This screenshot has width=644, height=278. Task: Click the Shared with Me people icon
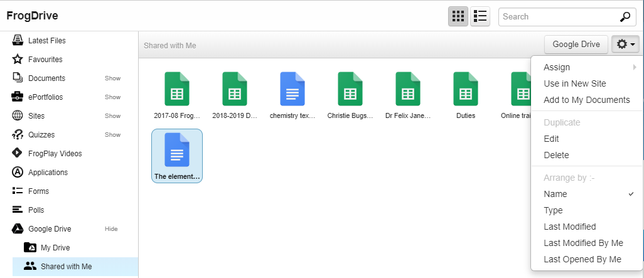(x=30, y=266)
